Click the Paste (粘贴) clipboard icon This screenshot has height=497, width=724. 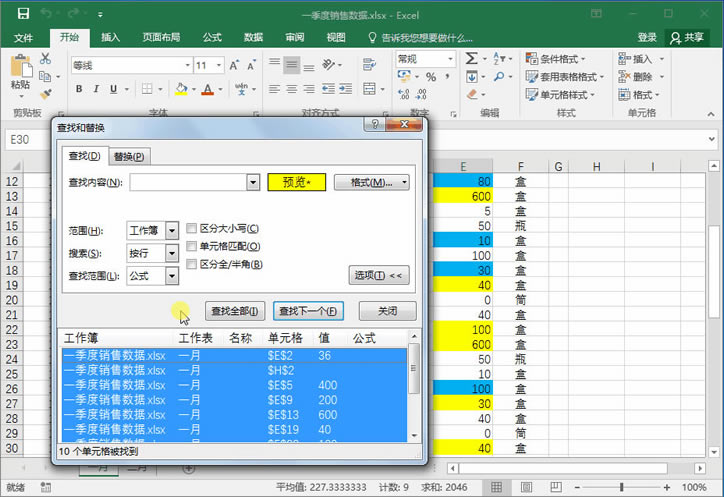point(20,69)
